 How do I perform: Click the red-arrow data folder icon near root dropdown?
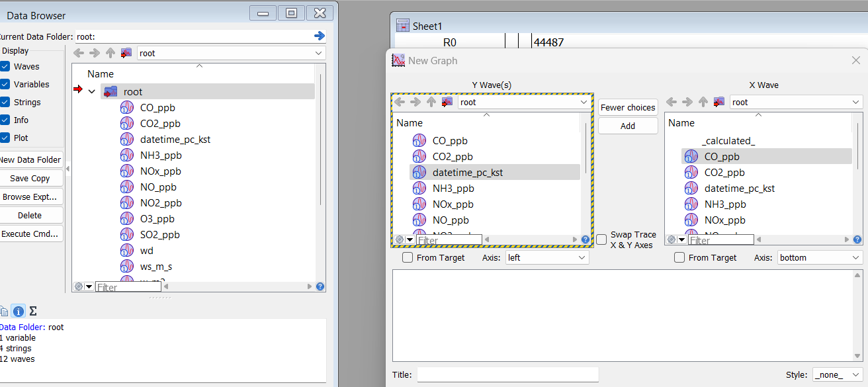(126, 52)
